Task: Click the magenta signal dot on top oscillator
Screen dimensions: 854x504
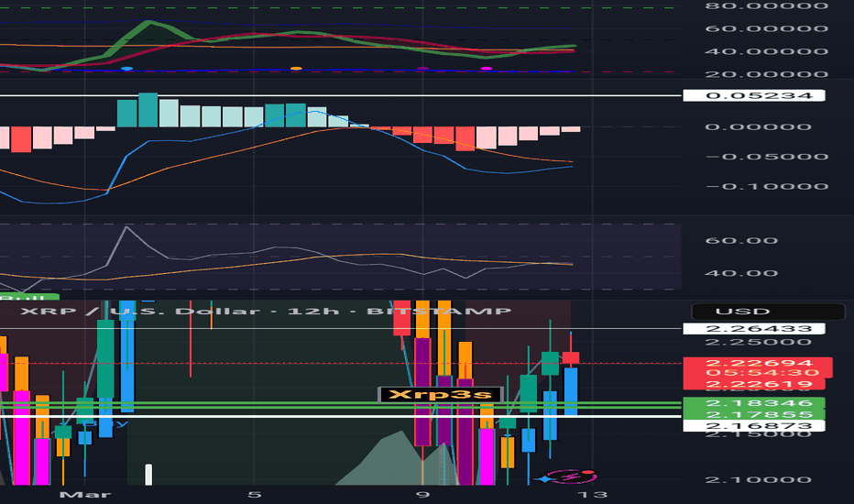Action: click(487, 69)
